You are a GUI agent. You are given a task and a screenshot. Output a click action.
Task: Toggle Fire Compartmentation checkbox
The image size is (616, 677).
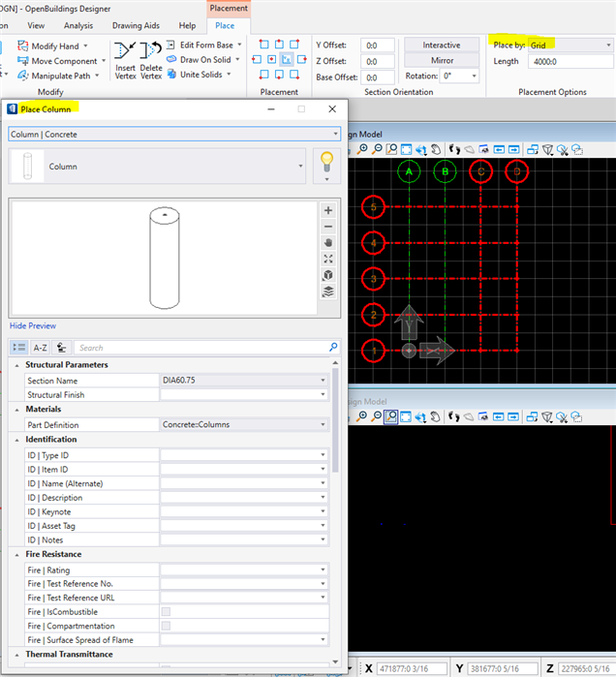coord(166,626)
